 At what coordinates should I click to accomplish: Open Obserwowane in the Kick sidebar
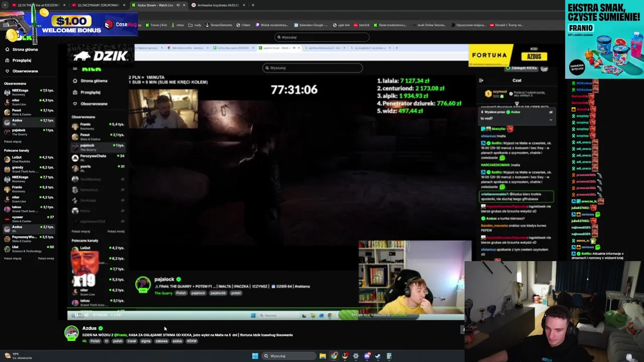tap(21, 71)
